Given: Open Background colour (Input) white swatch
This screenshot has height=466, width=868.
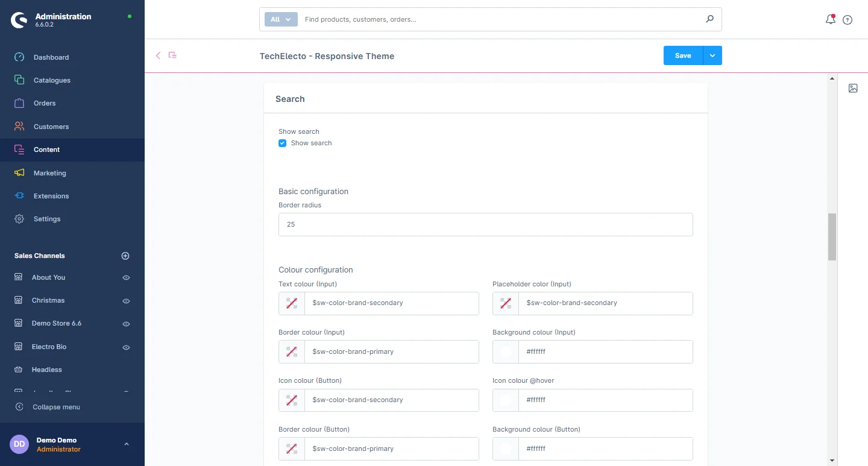Looking at the screenshot, I should pyautogui.click(x=506, y=351).
